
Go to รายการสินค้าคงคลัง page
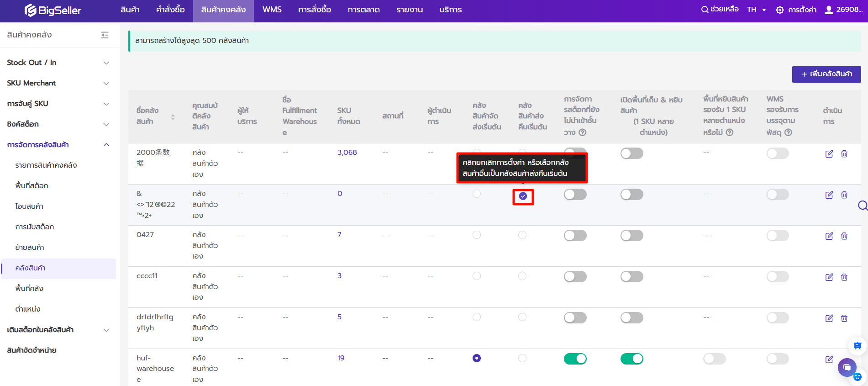46,165
